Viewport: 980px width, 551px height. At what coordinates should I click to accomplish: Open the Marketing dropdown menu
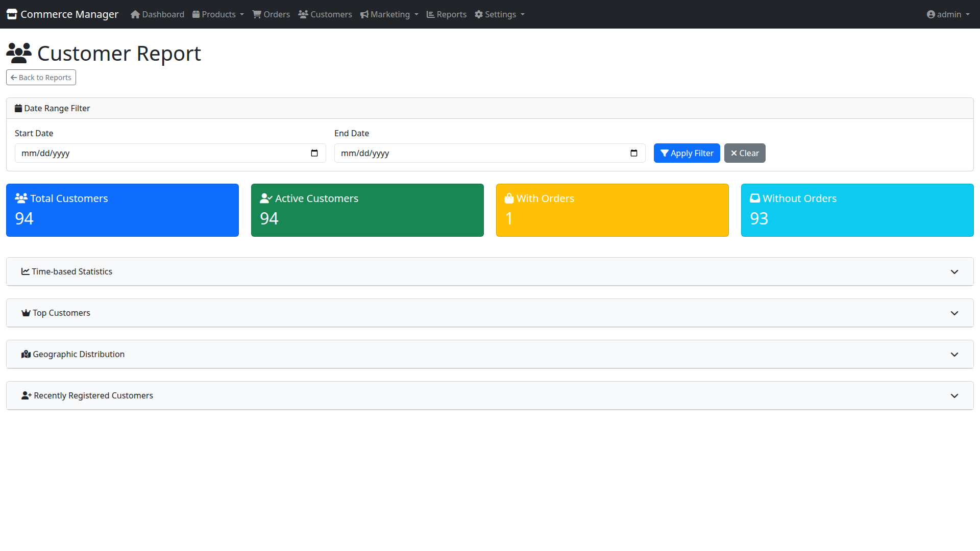click(x=389, y=15)
